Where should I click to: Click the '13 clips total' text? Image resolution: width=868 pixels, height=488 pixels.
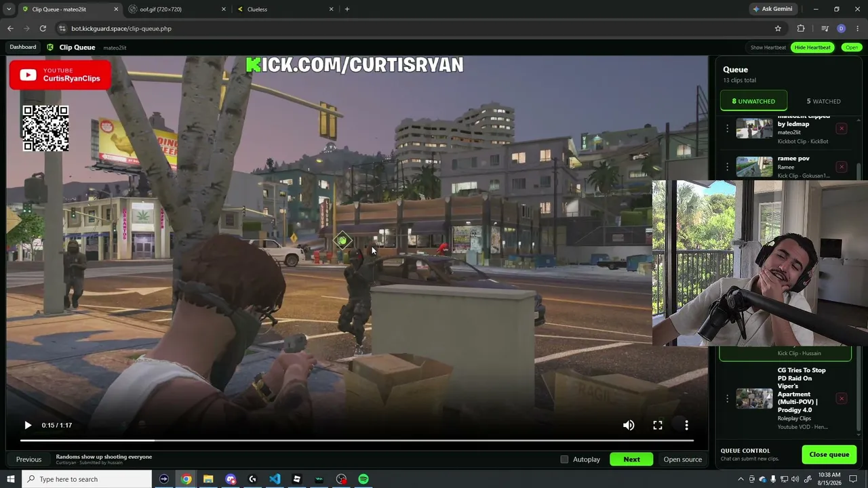(x=739, y=80)
